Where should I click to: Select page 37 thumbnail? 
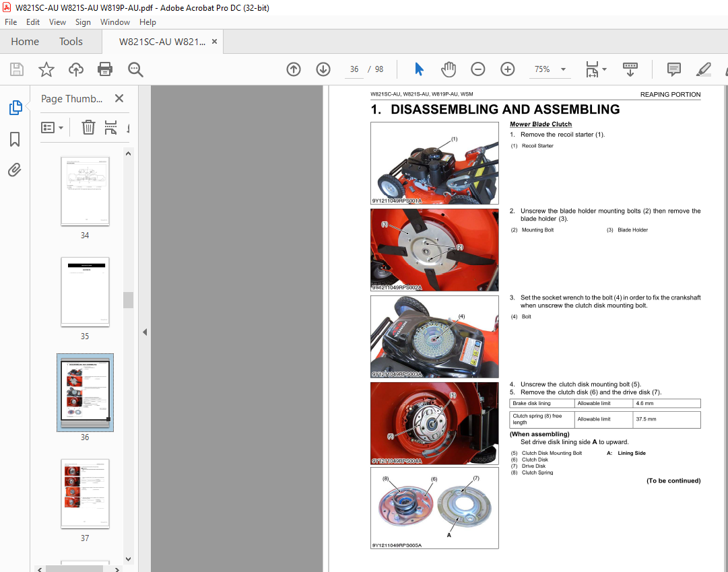coord(85,493)
